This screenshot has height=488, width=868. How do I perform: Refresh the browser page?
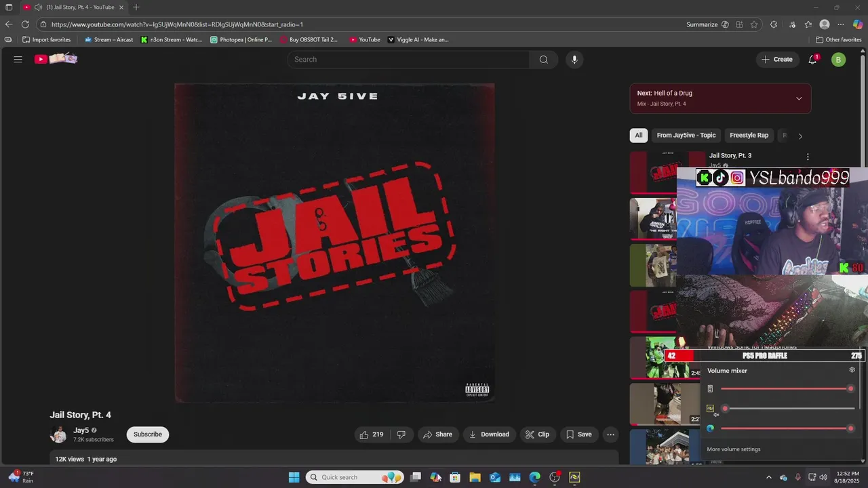(26, 24)
